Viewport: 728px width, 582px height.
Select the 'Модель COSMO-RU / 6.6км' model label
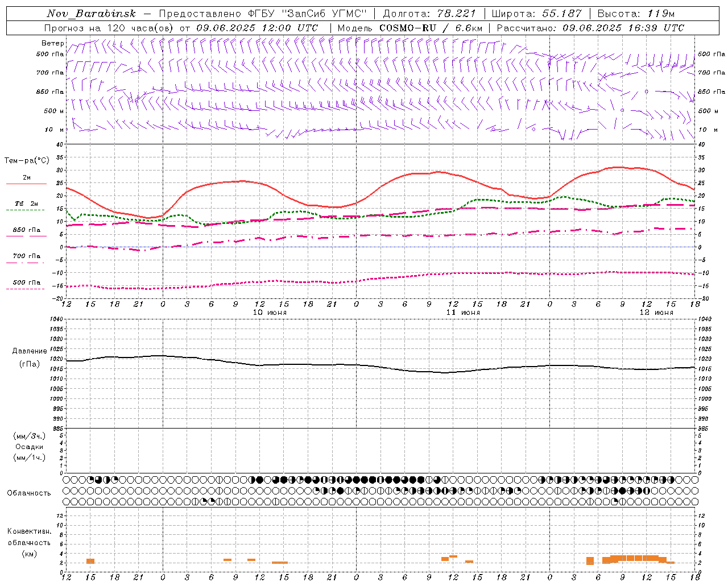pos(410,28)
